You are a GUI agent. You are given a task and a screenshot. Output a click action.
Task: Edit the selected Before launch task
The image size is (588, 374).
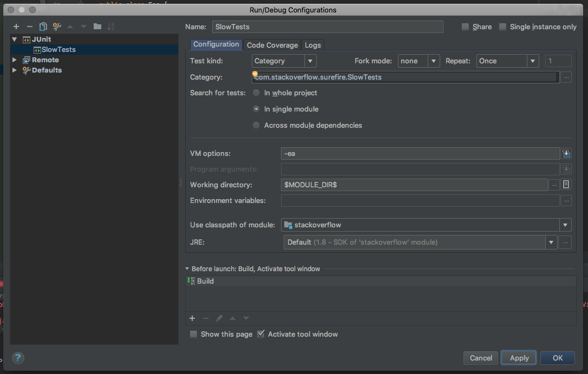[219, 318]
